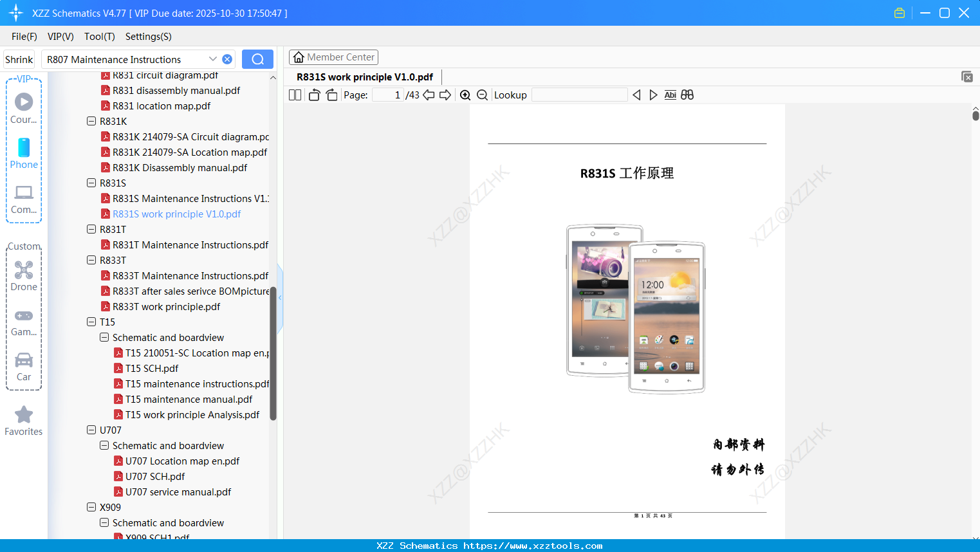980x552 pixels.
Task: Open the search history dropdown
Action: 213,59
